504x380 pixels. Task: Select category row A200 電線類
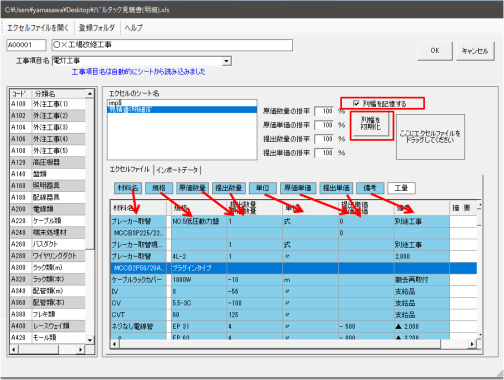pyautogui.click(x=47, y=209)
